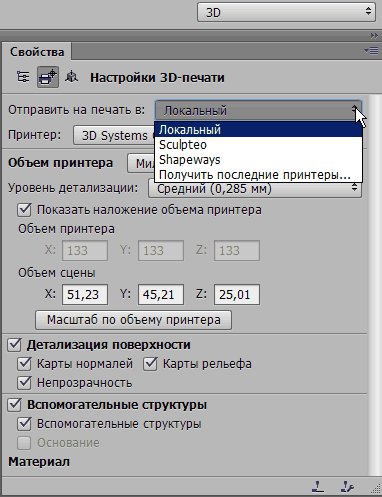
Task: Open the Properties panel flyout menu
Action: tap(371, 51)
